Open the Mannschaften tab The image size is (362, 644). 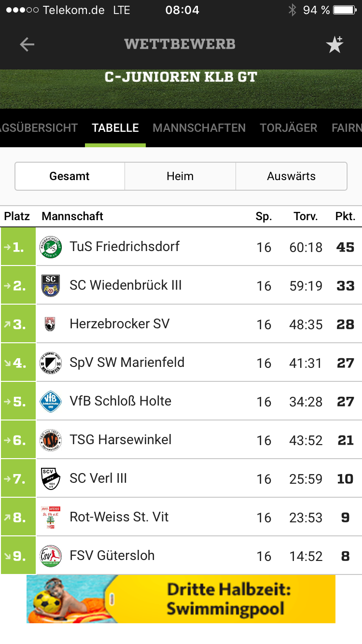click(x=199, y=128)
